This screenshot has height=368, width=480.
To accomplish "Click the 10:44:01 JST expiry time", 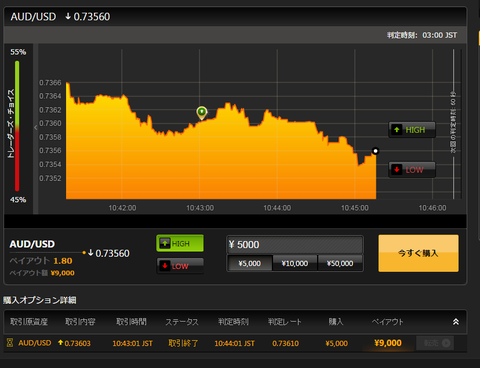I will coord(234,343).
